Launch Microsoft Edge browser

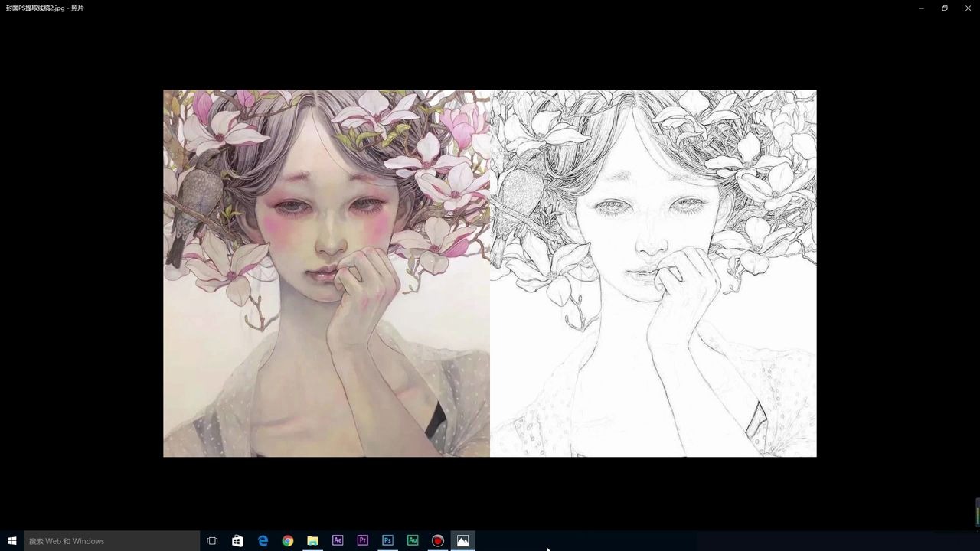(x=263, y=540)
